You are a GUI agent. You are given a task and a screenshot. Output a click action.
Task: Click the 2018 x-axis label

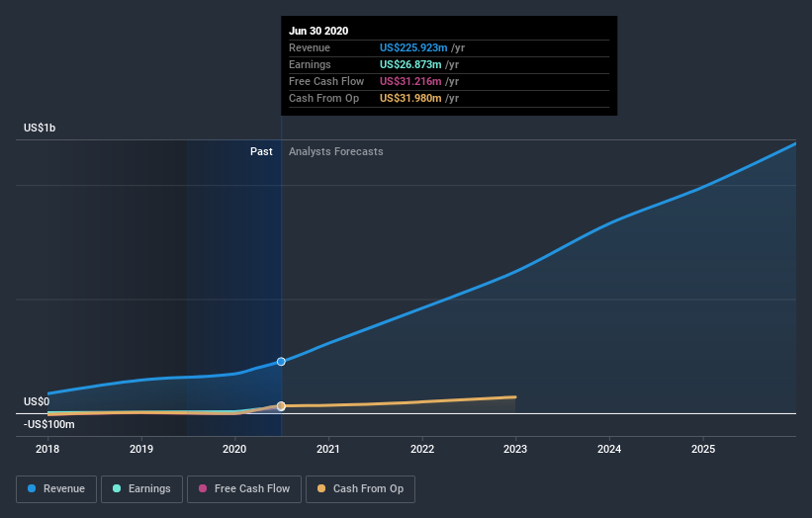click(x=47, y=449)
